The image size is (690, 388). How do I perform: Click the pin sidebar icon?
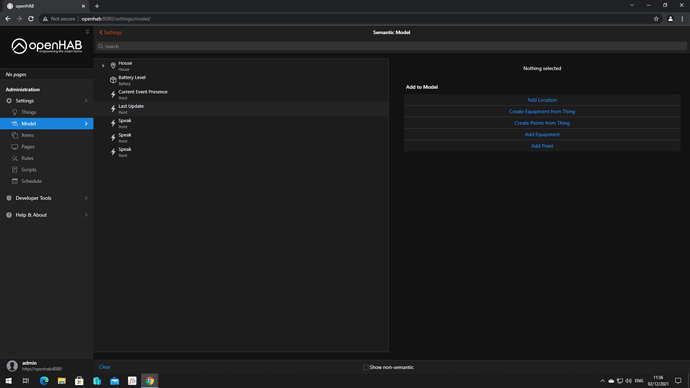tap(87, 32)
